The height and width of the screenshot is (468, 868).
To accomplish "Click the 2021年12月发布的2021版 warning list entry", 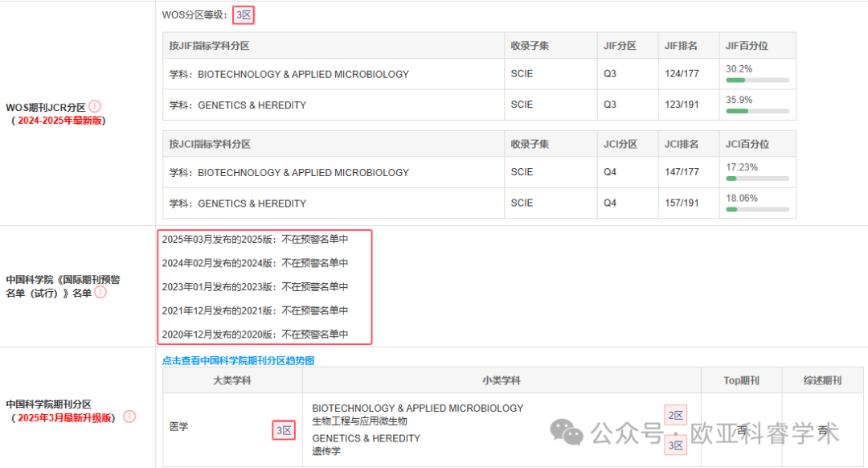I will (x=256, y=310).
